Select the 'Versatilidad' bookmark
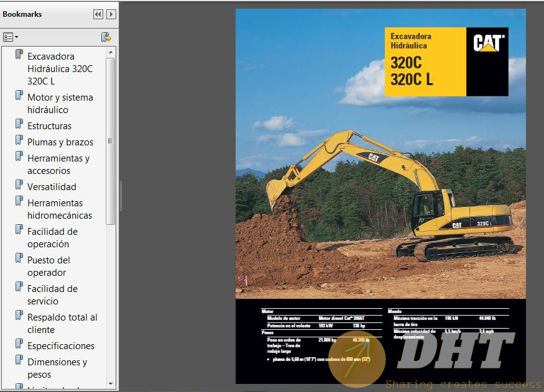The width and height of the screenshot is (544, 392). [52, 187]
